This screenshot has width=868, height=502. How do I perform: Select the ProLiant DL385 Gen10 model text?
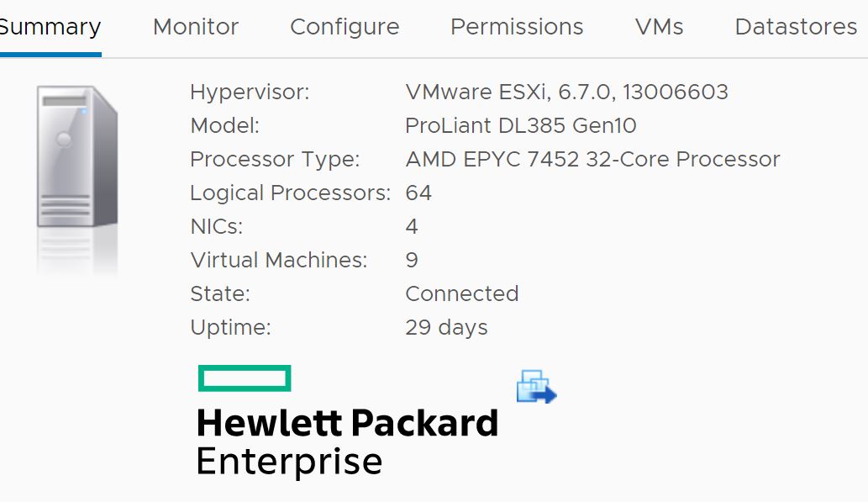(520, 126)
